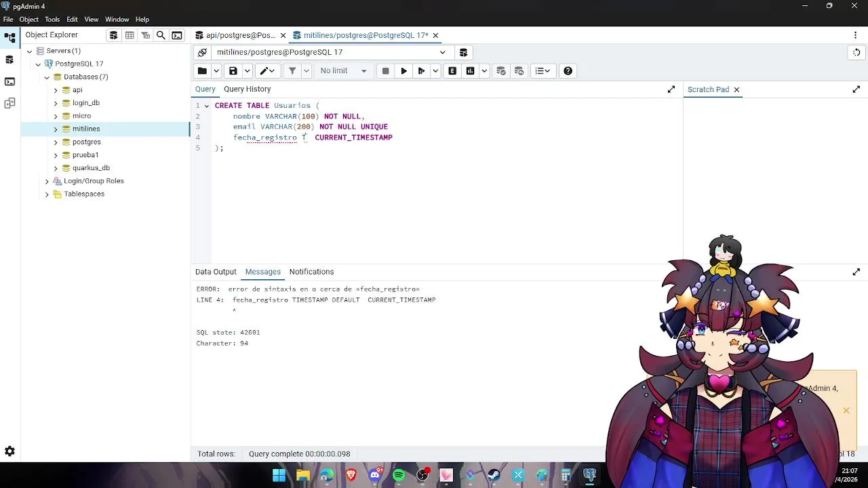Open the Tools menu

[x=52, y=20]
